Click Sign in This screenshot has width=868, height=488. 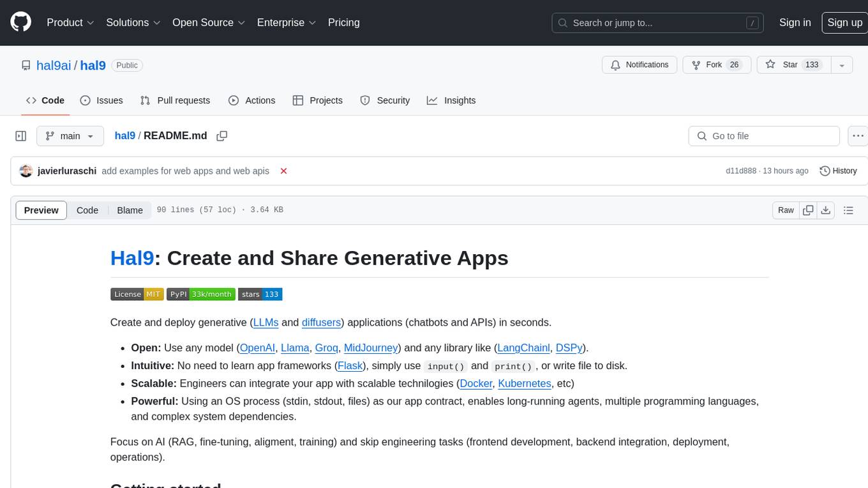pyautogui.click(x=795, y=22)
